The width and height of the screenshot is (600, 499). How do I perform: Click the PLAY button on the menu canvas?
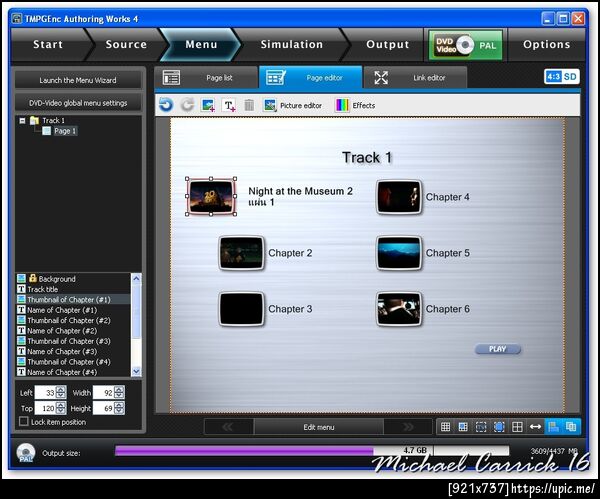click(x=497, y=349)
